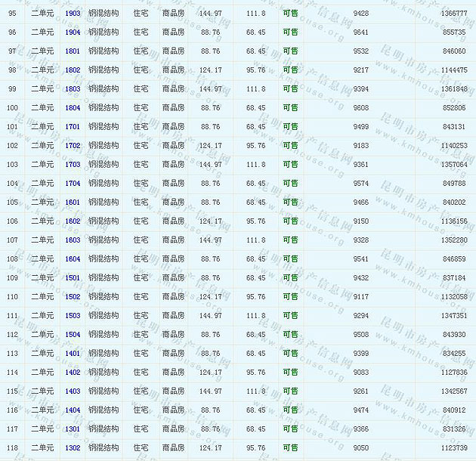Select room 1302 link
Viewport: 476px width, 461px height.
(x=73, y=448)
